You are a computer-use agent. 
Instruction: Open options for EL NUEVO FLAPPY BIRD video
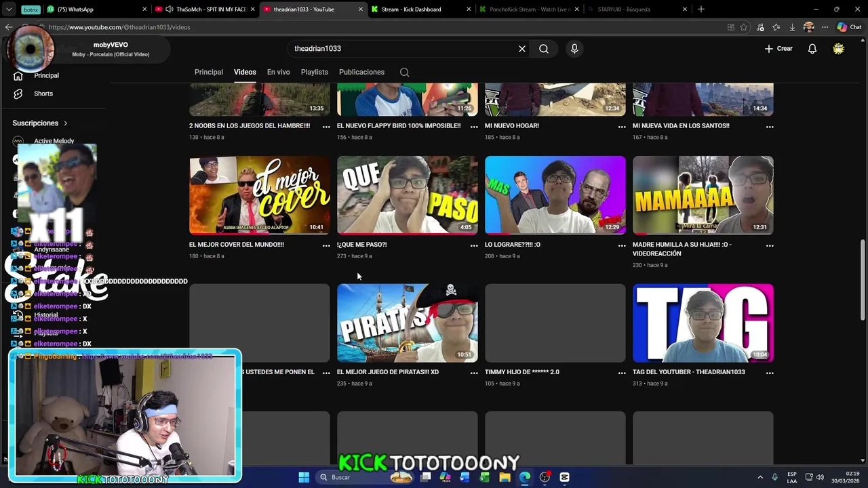[474, 127]
